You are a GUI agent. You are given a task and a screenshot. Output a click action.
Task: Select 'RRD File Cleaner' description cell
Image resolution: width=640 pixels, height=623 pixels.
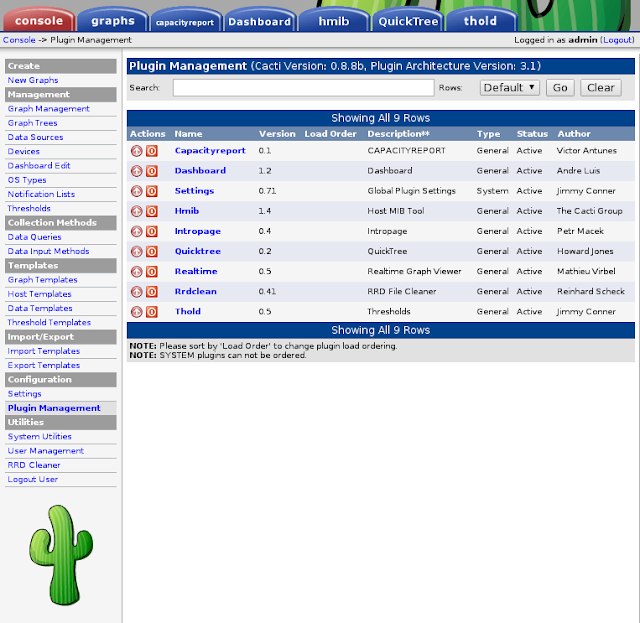tap(402, 291)
